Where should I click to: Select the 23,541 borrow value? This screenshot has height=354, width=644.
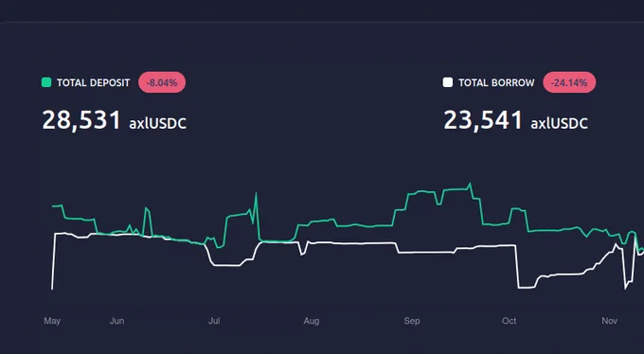click(x=483, y=120)
